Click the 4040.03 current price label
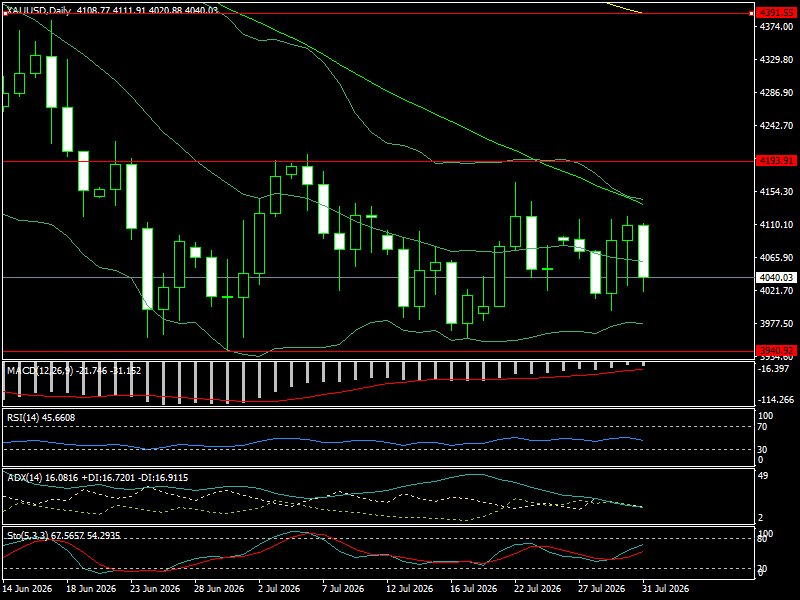The image size is (800, 600). [x=777, y=278]
